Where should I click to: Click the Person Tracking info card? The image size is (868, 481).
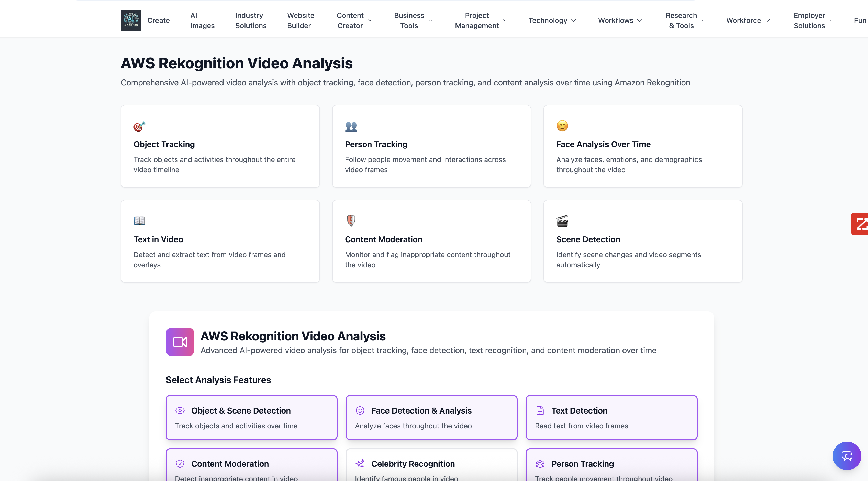[x=431, y=146]
